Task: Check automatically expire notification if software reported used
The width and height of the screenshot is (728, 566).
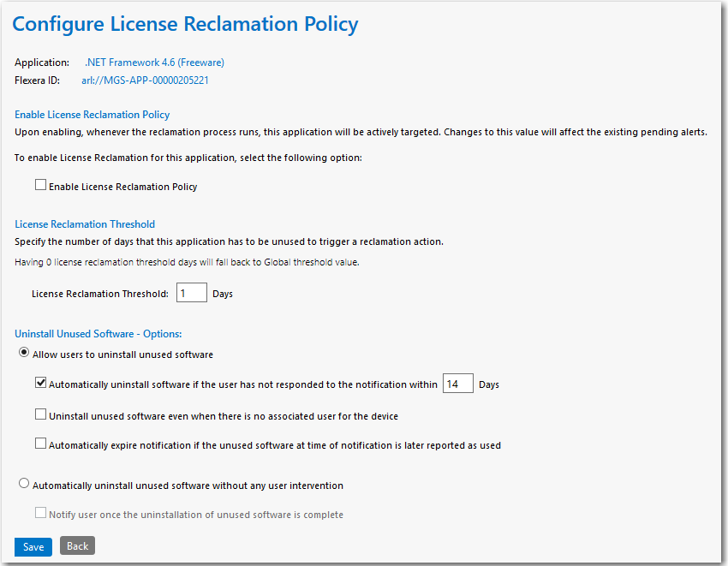Action: [x=40, y=443]
